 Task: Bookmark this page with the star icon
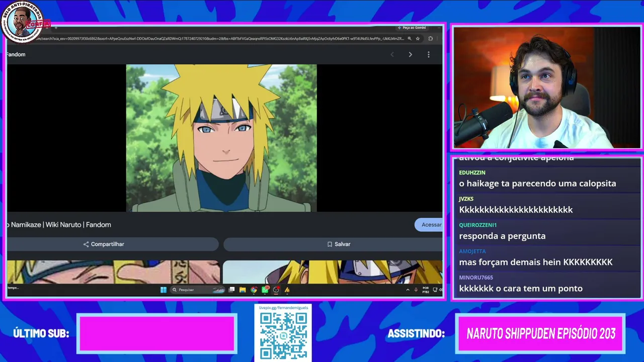pyautogui.click(x=418, y=38)
